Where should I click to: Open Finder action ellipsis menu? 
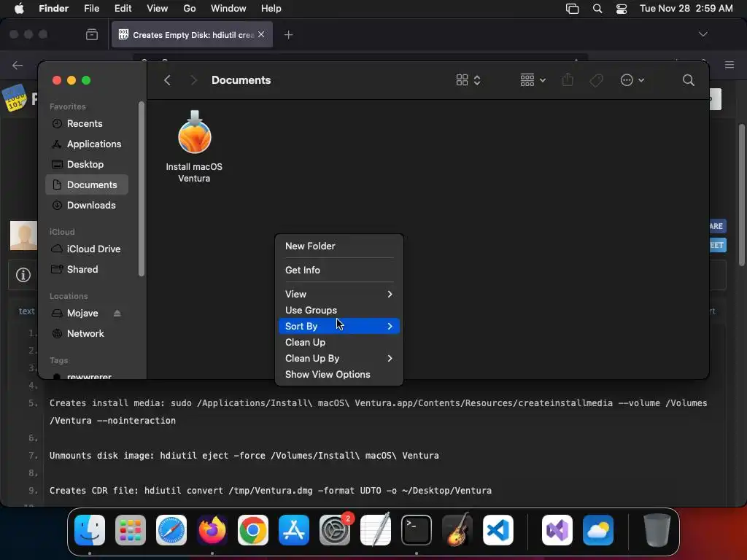tap(632, 80)
